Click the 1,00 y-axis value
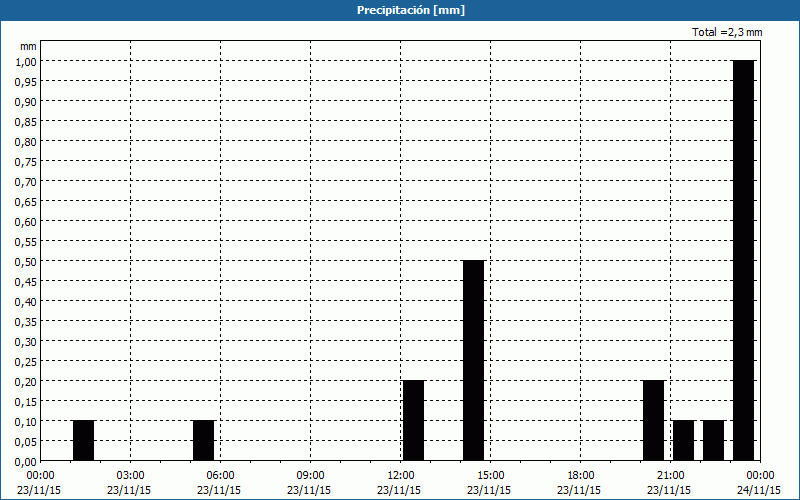The height and width of the screenshot is (500, 800). click(26, 61)
